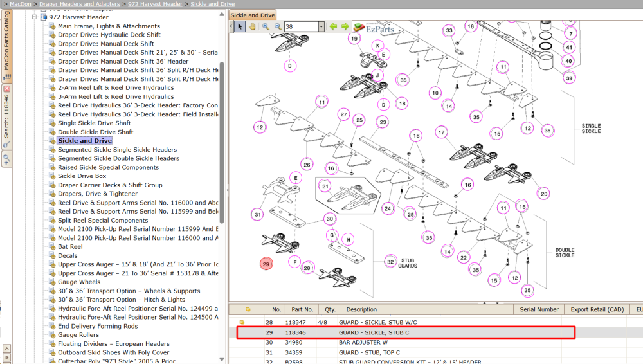
Task: Collapse the 972 Harvest Header tree node
Action: [x=35, y=17]
